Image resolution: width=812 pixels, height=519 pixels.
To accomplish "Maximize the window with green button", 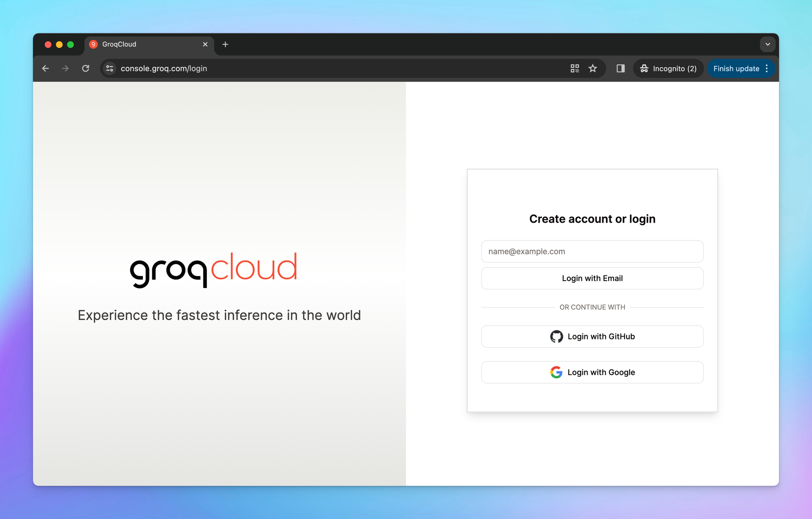I will (71, 44).
